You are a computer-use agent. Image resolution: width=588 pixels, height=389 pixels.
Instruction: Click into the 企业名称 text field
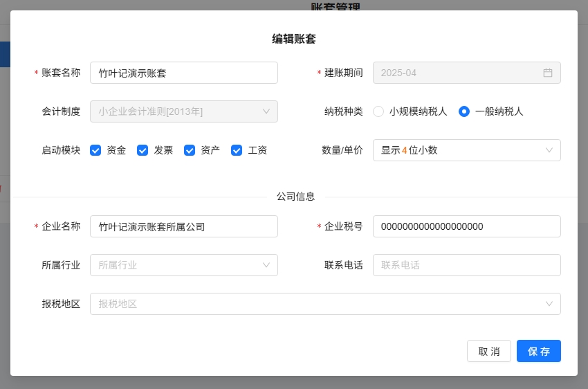pos(183,226)
